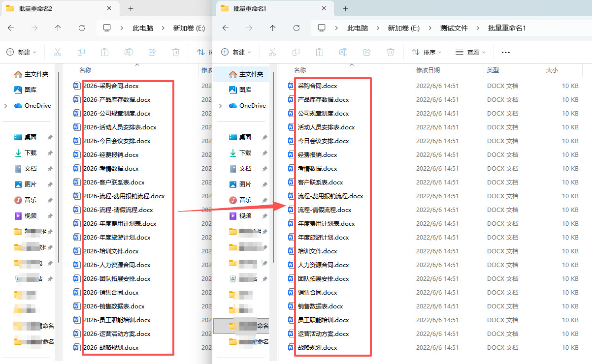The image size is (592, 364).
Task: Click 测试文件 in the address breadcrumb
Action: point(454,28)
